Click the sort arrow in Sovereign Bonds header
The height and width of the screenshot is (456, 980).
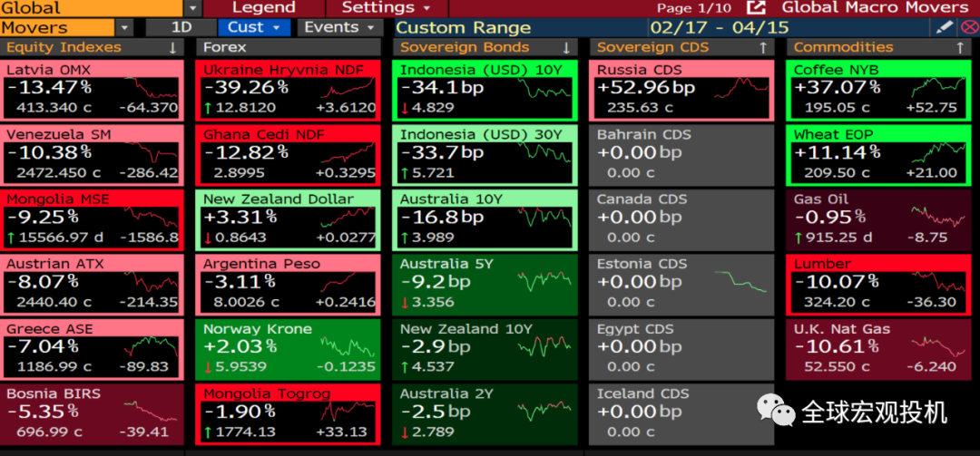pos(566,47)
